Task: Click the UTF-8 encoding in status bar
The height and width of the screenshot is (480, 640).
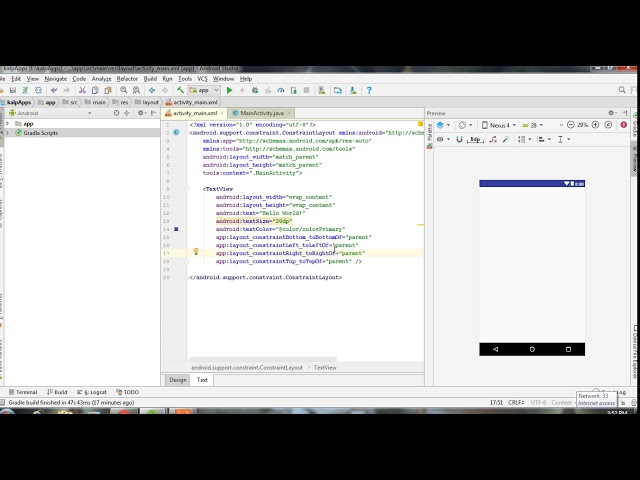Action: click(538, 402)
